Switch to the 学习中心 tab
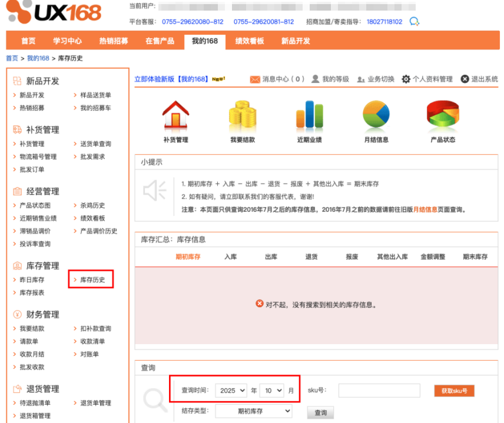 click(67, 41)
